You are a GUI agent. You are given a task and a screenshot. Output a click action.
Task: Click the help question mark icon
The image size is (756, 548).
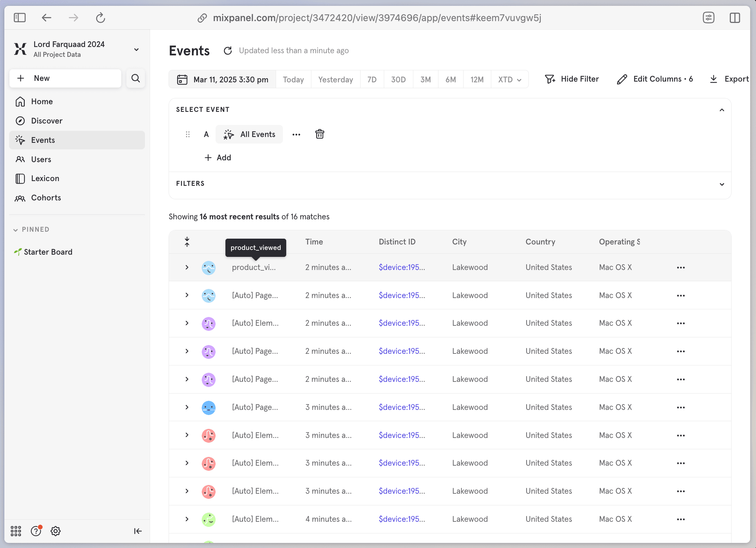pyautogui.click(x=36, y=531)
